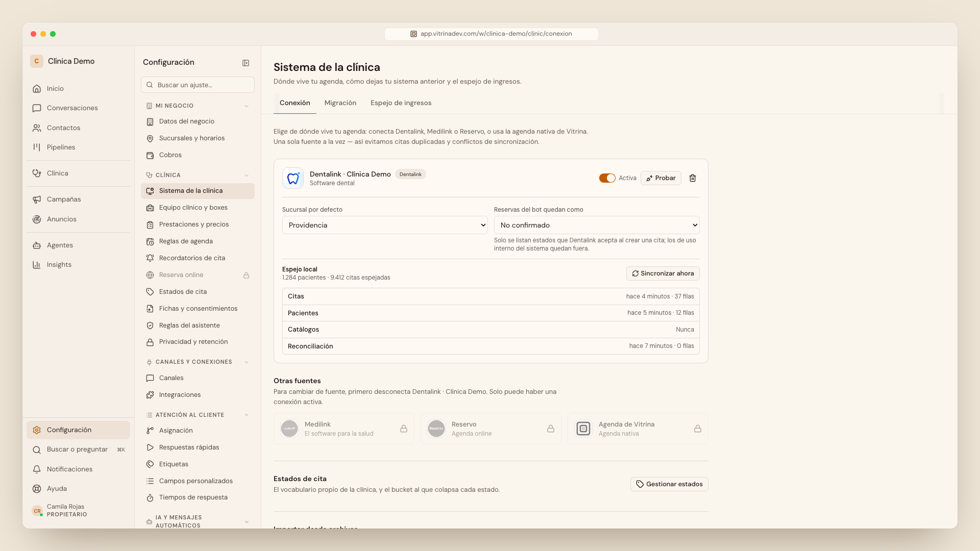Open Reservas del bot quedan como dropdown
The width and height of the screenshot is (980, 551).
pyautogui.click(x=597, y=225)
